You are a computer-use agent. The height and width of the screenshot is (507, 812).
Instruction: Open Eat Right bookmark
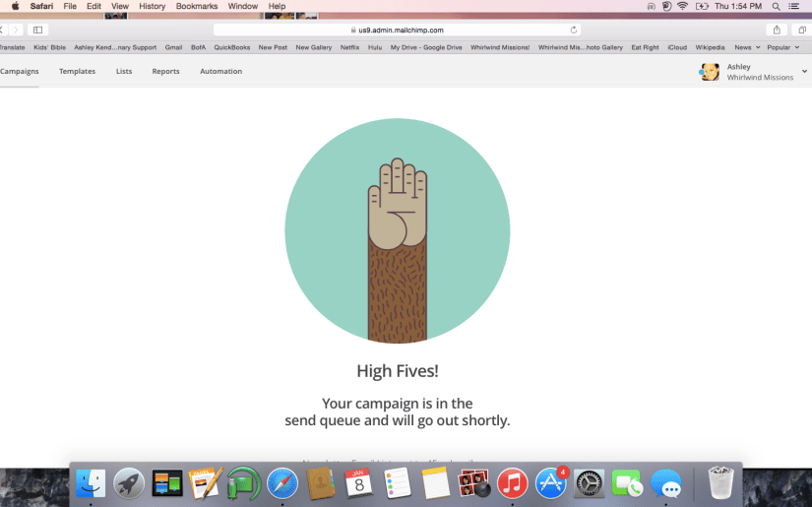click(x=646, y=47)
